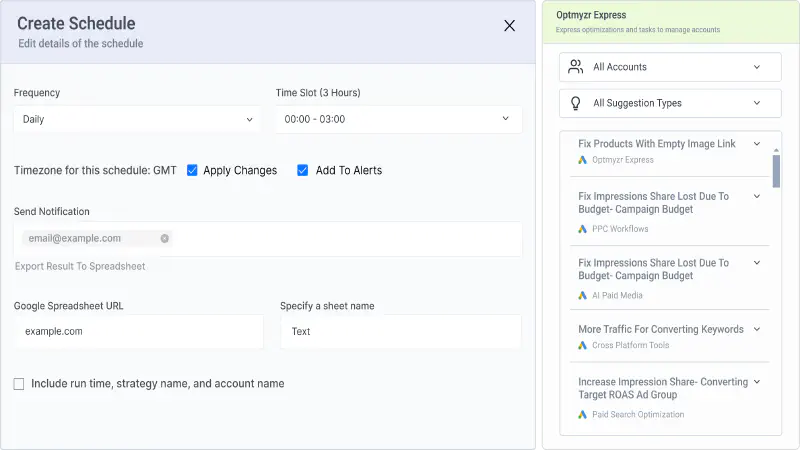The width and height of the screenshot is (800, 450).
Task: Click the More Traffic For Converting Keywords title
Action: pyautogui.click(x=661, y=329)
